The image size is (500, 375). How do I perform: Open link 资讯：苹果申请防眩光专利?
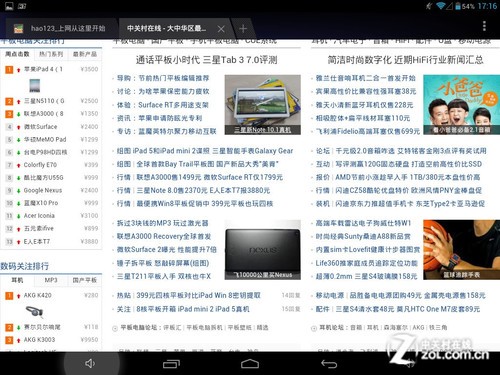click(159, 118)
